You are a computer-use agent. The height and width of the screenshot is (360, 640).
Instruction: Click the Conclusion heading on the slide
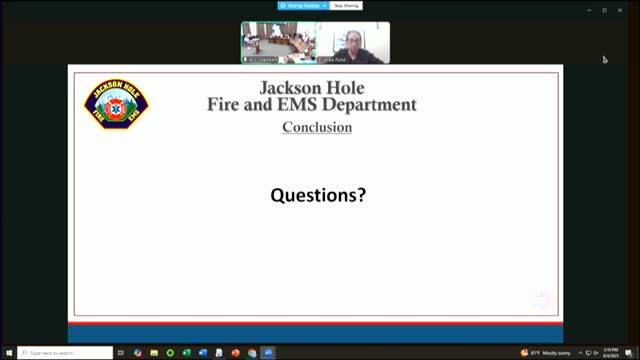coord(317,127)
